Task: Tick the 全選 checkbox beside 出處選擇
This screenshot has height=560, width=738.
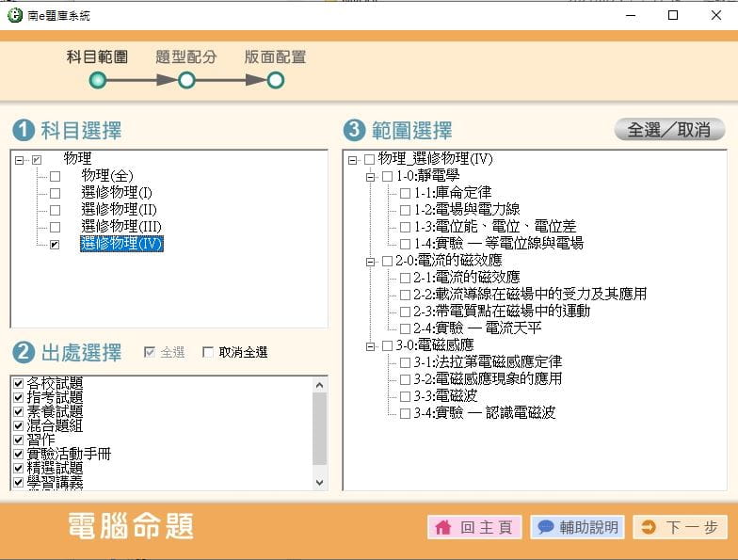Action: click(149, 352)
